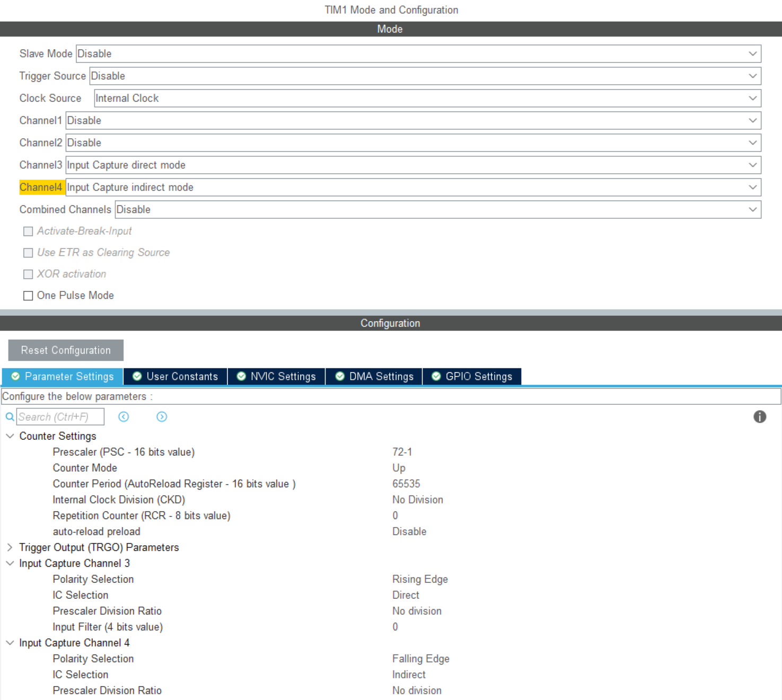The image size is (782, 700).
Task: Open the GPIO Settings tab
Action: point(472,377)
